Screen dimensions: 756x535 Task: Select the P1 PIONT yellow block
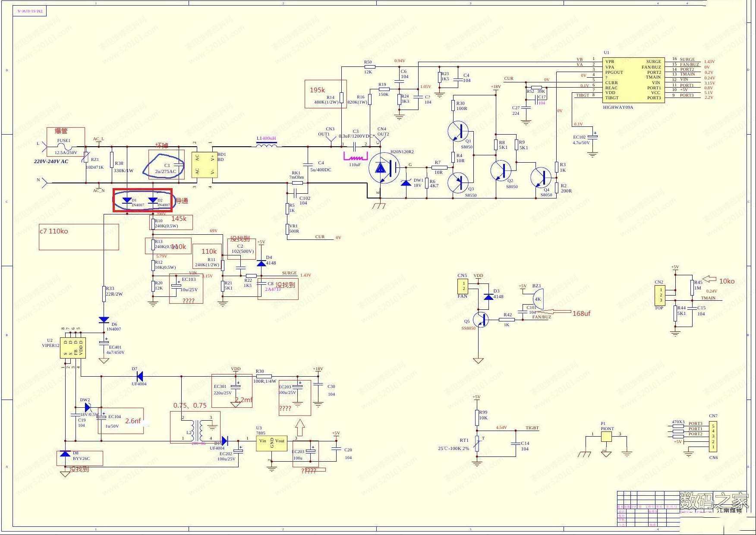tap(606, 437)
